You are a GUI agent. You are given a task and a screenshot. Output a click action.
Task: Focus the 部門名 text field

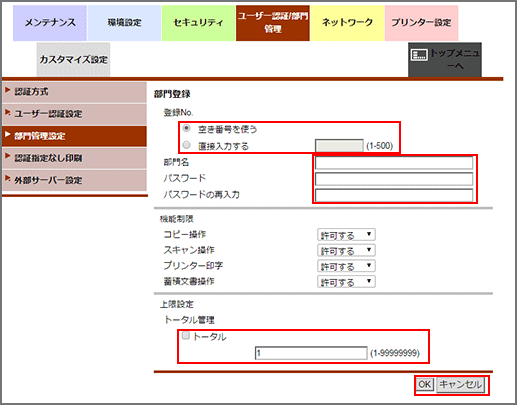point(394,163)
